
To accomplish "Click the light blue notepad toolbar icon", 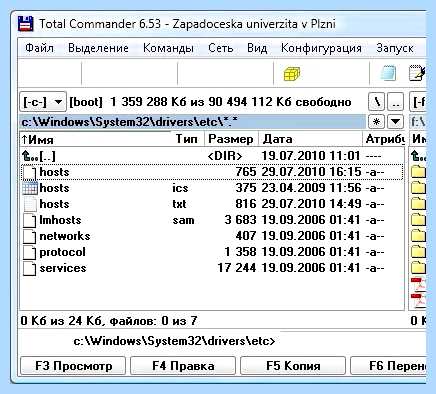I will coord(388,73).
